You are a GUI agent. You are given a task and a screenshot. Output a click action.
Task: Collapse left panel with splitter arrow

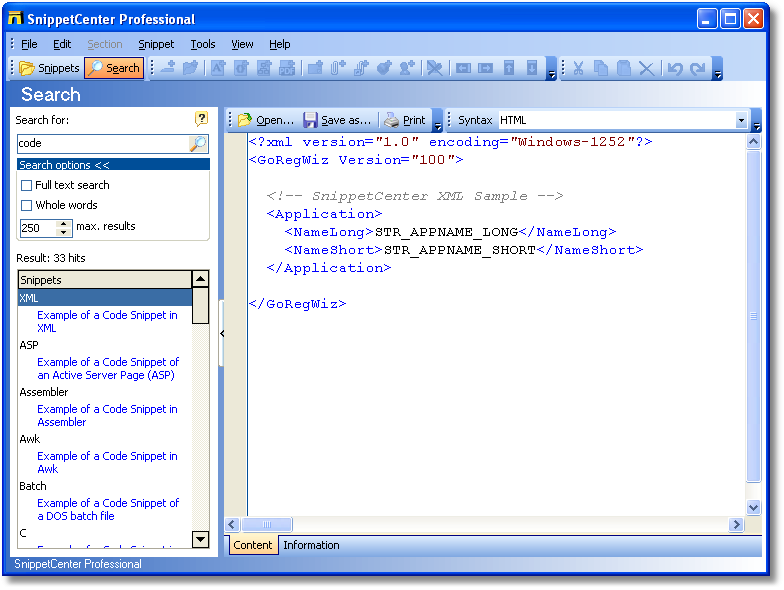click(x=222, y=334)
